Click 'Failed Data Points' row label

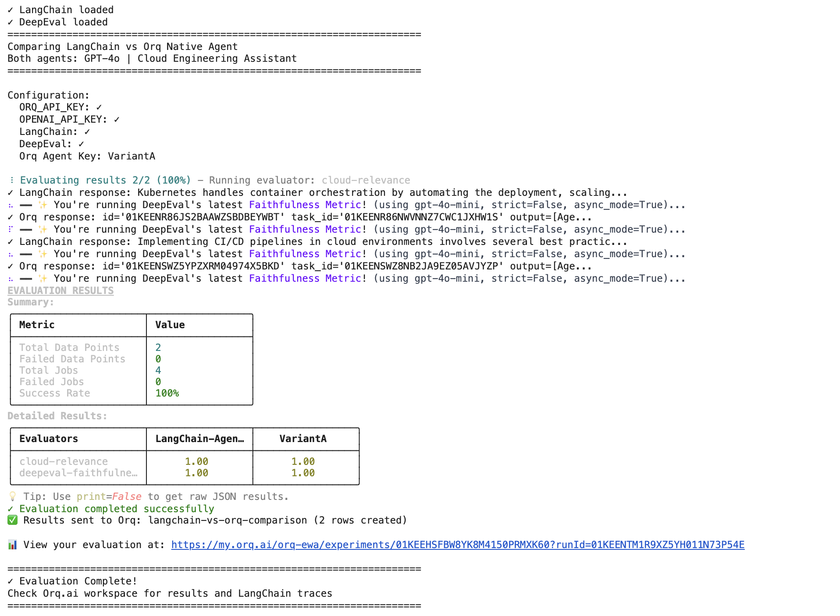(x=72, y=359)
